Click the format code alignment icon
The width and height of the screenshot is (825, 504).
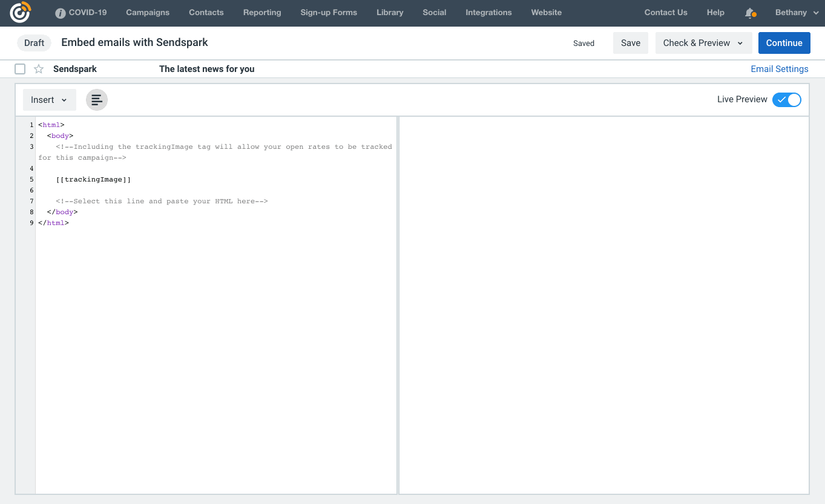tap(97, 100)
